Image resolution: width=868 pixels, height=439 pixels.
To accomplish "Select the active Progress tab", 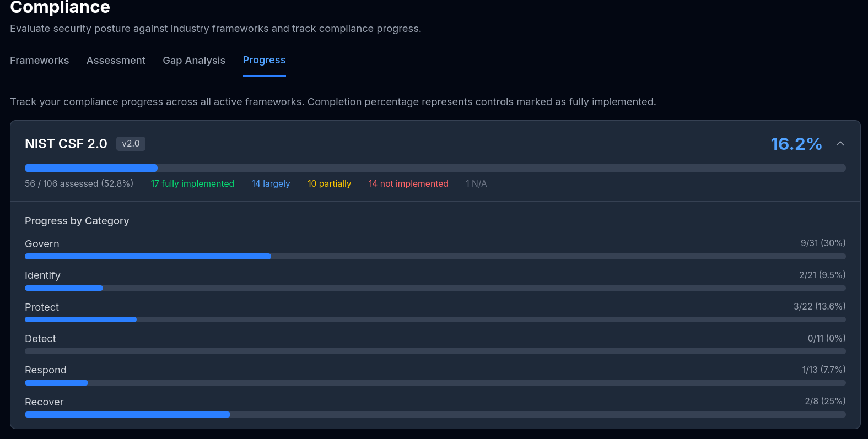I will click(264, 61).
